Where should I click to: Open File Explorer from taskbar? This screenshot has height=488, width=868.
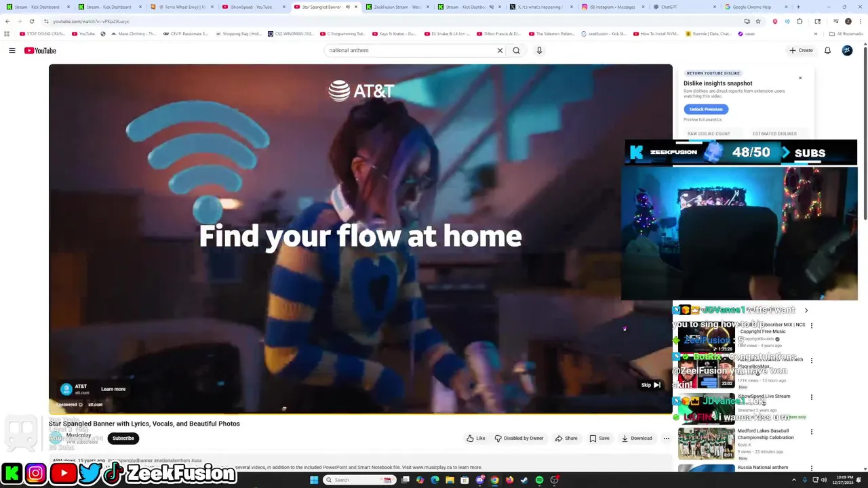pyautogui.click(x=450, y=480)
